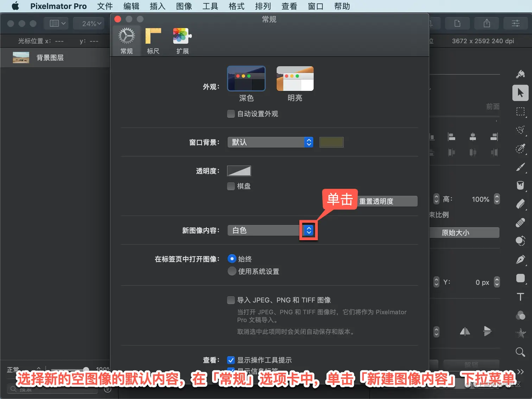Select the 使用系统设置 radio button
532x399 pixels.
[232, 271]
